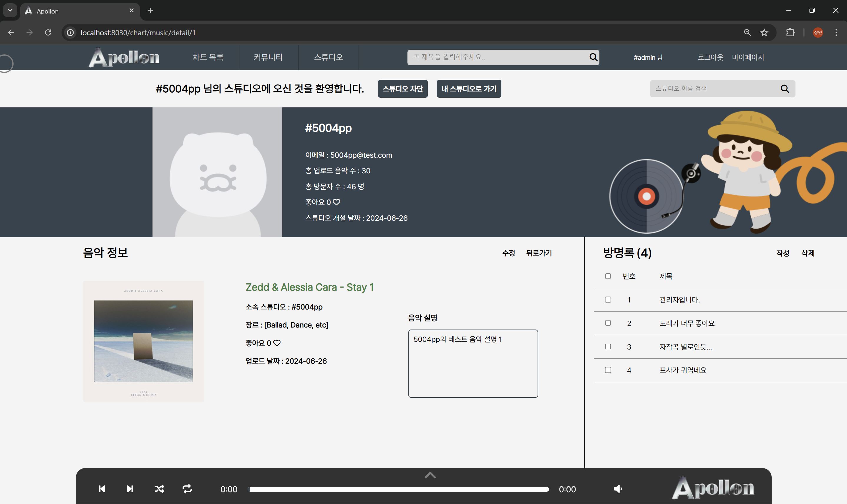Toggle repeat mode in the player
The width and height of the screenshot is (847, 504).
click(187, 489)
